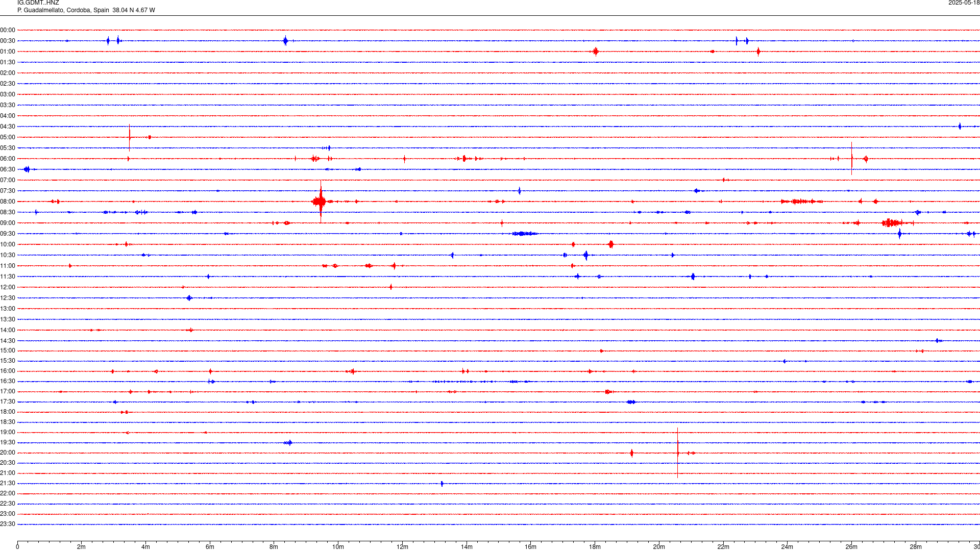
Task: Click the date label 2025-05-18
Action: pyautogui.click(x=964, y=3)
